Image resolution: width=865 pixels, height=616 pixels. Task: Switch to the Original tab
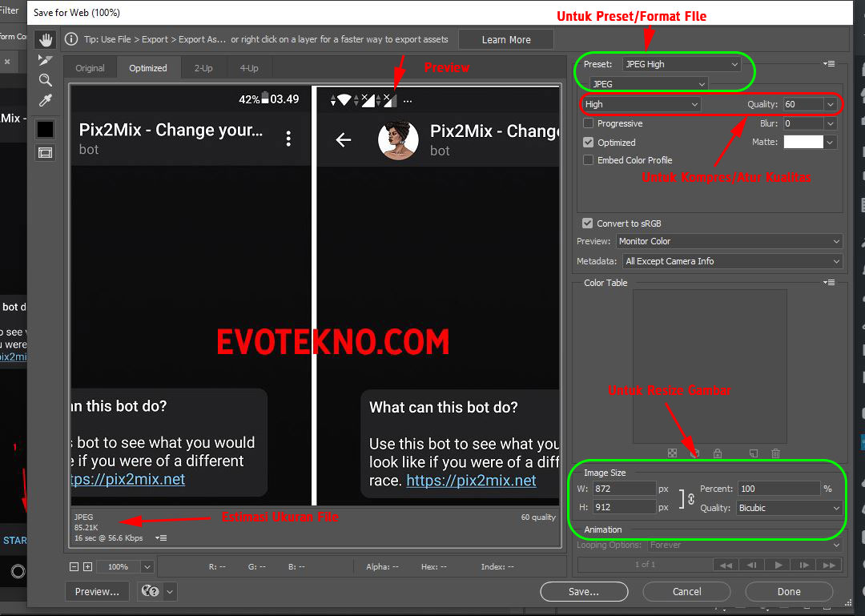tap(90, 68)
